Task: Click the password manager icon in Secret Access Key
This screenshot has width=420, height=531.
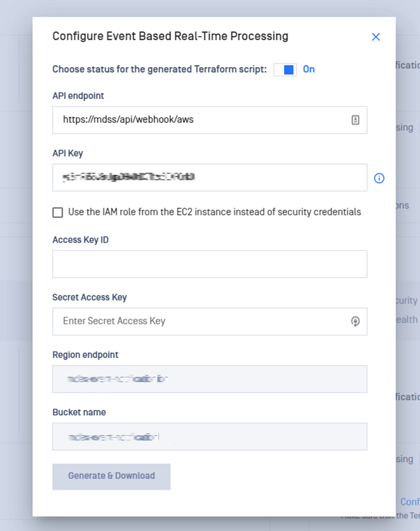Action: (355, 321)
